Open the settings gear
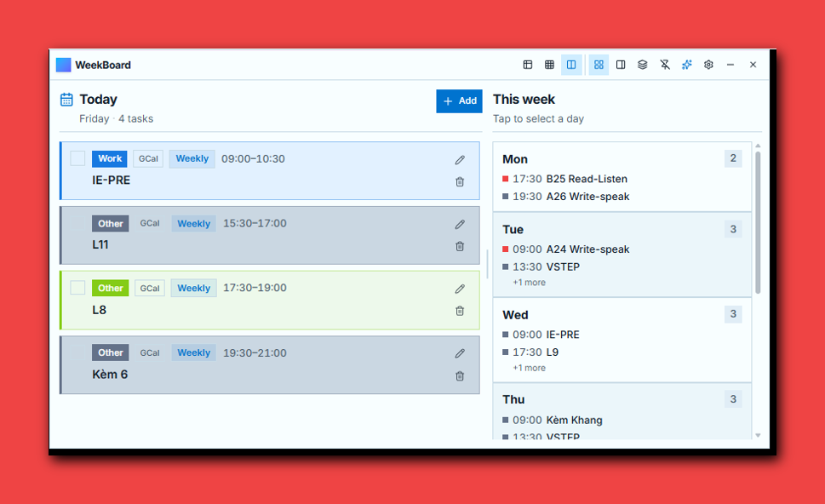Screen dimensions: 825x504 (708, 65)
